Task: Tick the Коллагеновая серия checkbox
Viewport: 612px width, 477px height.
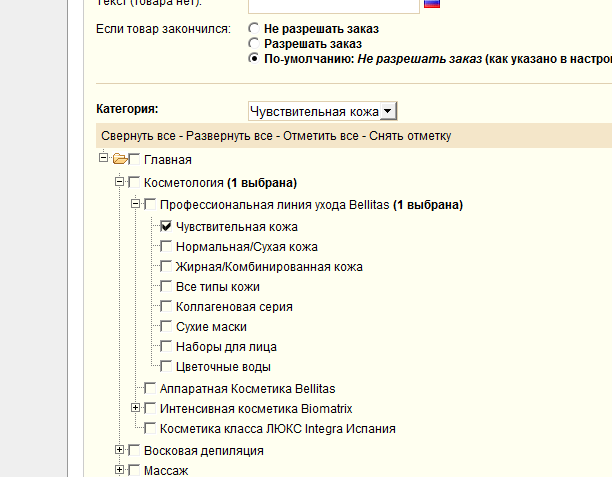Action: pyautogui.click(x=166, y=307)
